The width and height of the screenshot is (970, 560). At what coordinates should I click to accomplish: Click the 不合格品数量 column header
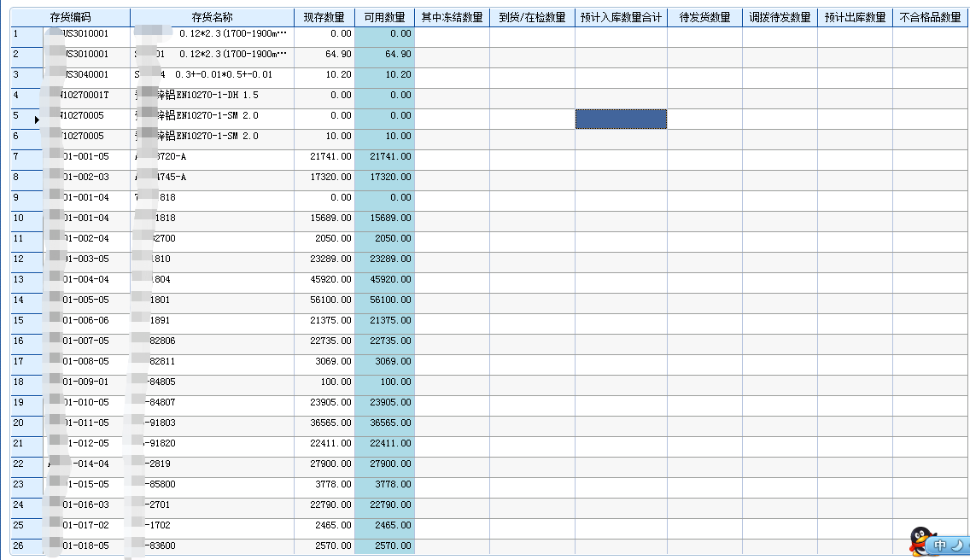point(931,17)
